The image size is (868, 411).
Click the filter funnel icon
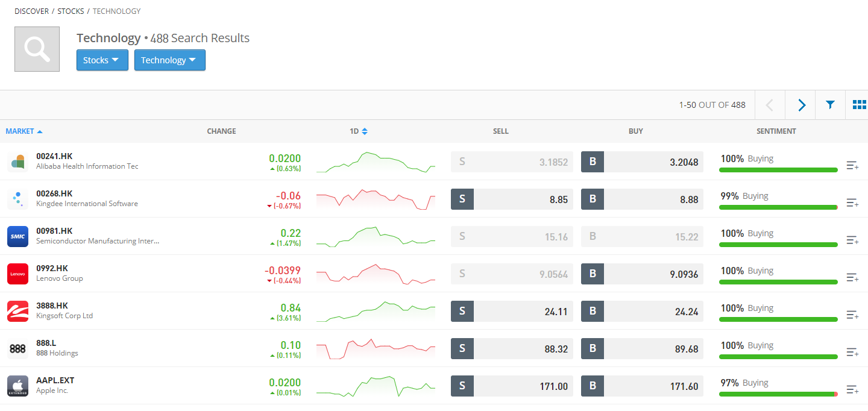830,105
